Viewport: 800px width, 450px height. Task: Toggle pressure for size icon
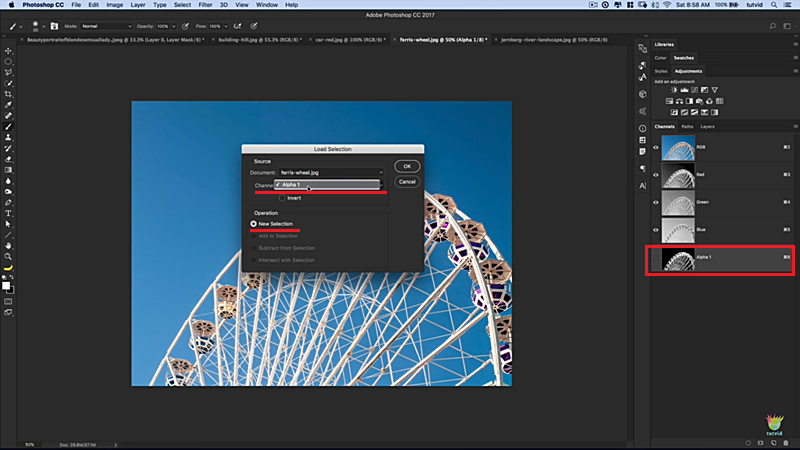[254, 26]
